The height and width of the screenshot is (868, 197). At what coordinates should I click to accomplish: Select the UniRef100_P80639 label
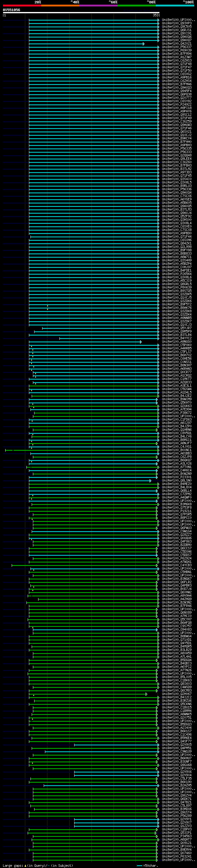click(x=177, y=287)
